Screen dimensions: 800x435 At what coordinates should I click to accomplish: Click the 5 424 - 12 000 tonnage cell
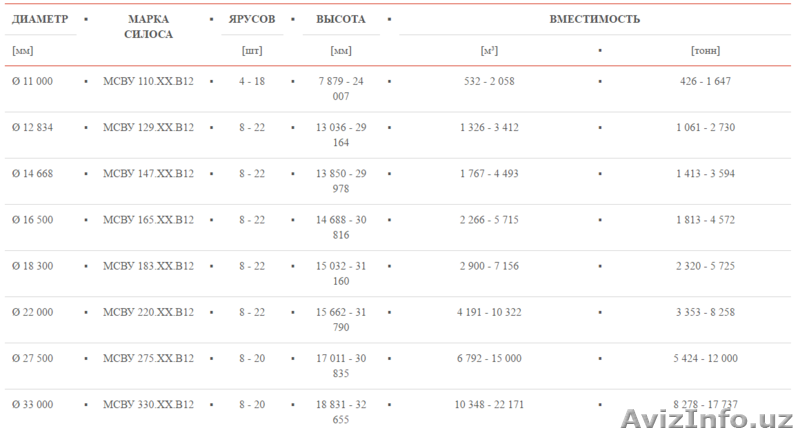pos(706,358)
